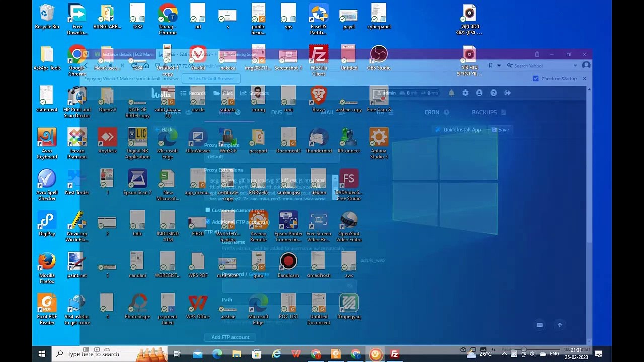The width and height of the screenshot is (644, 362).
Task: Select the Epson Scan 2 desktop shortcut
Action: point(137,183)
